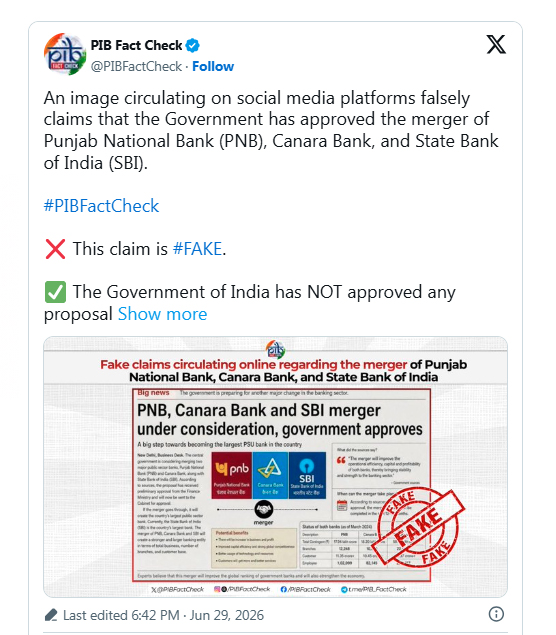The height and width of the screenshot is (635, 556).
Task: Click the SBI logo in image
Action: click(x=307, y=475)
